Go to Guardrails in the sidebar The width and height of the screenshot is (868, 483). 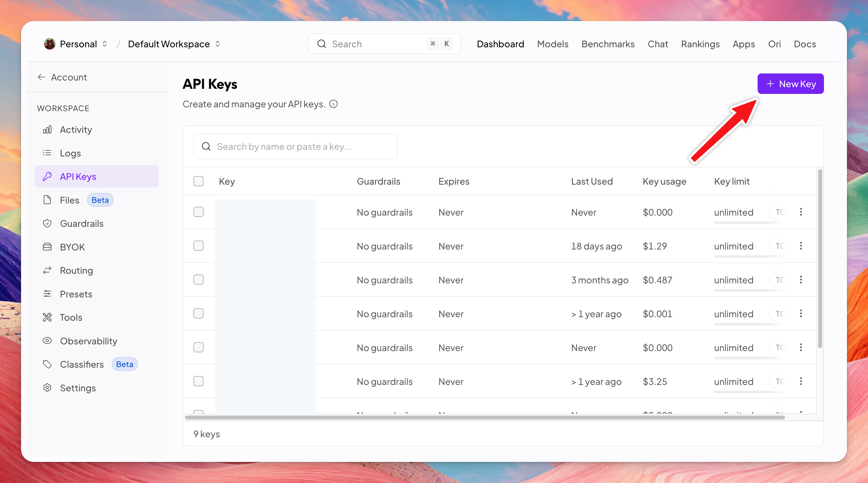pyautogui.click(x=97, y=223)
